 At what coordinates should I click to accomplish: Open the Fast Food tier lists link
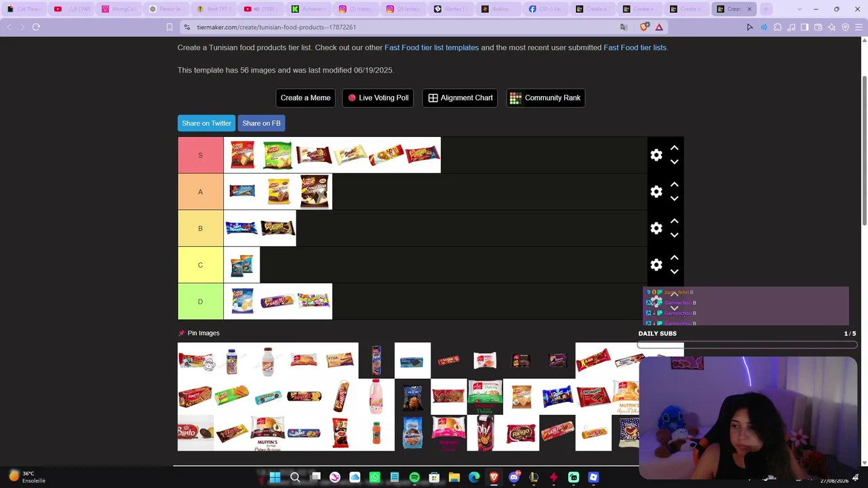635,47
